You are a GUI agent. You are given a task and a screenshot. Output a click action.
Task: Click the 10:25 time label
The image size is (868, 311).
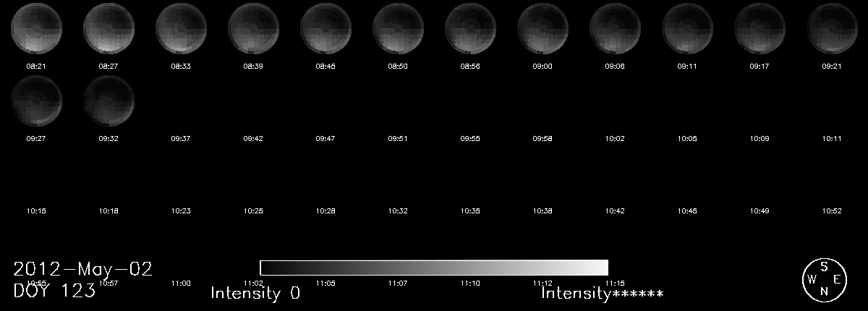253,210
